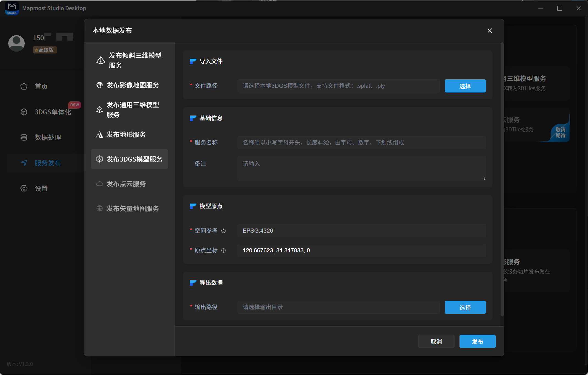The image size is (588, 375).
Task: Click the red new badge on 3DGS单体化
Action: (74, 105)
